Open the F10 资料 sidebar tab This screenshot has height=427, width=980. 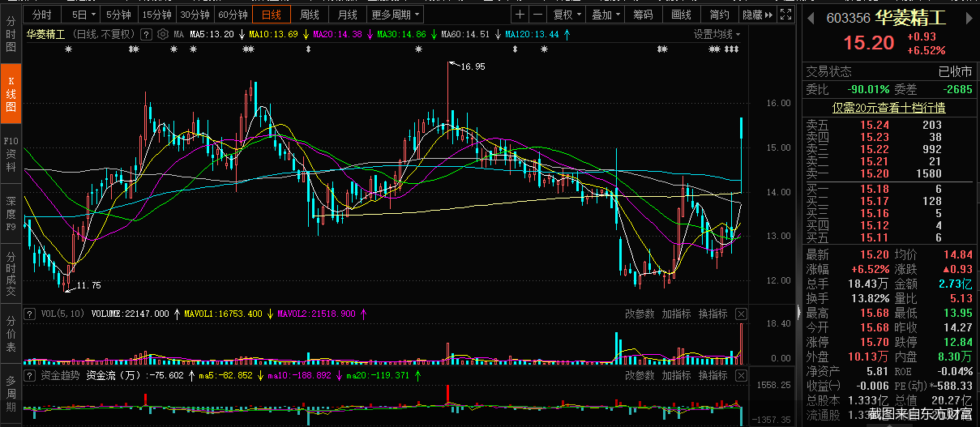pos(11,154)
